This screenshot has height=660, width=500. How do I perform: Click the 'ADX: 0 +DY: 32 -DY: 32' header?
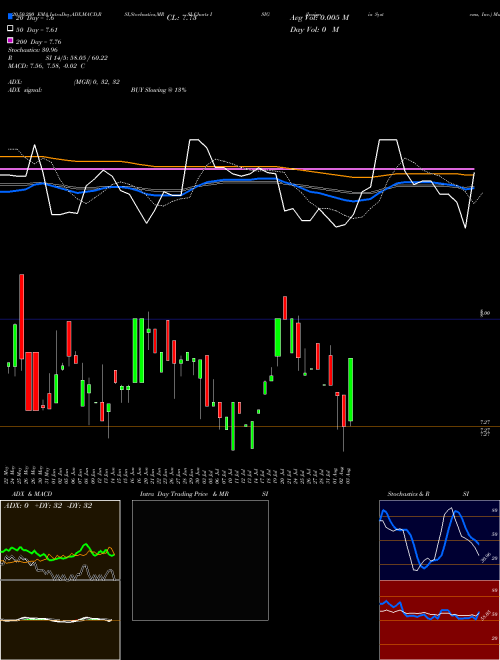(x=48, y=506)
